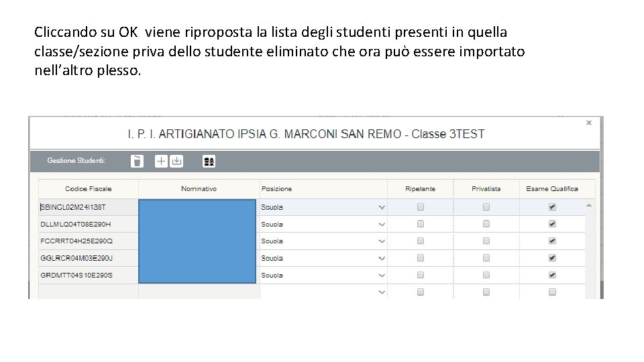
Task: Uncheck Esame Qualifica for GRDMTT04S10E290S
Action: [x=552, y=275]
